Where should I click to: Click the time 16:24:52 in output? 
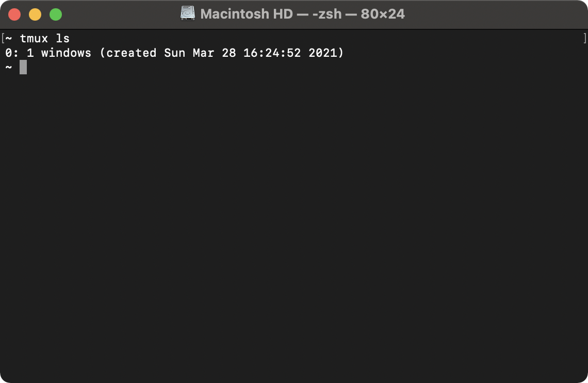click(272, 53)
